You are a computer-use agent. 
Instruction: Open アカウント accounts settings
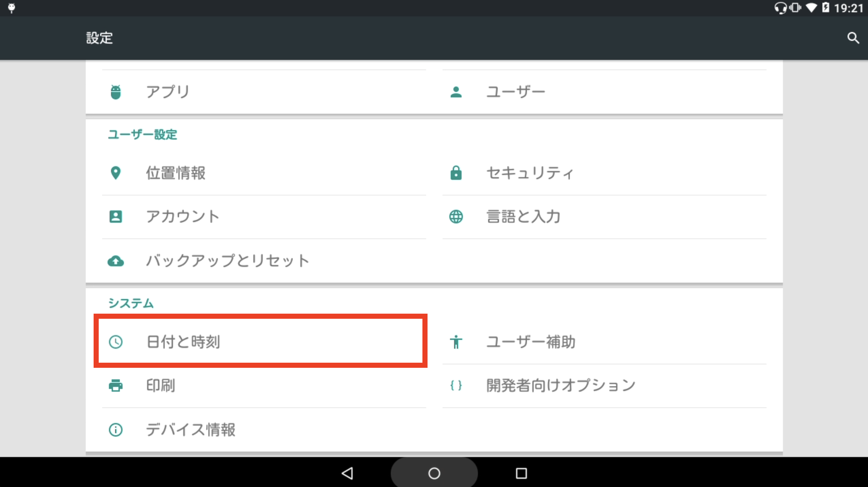(x=183, y=217)
